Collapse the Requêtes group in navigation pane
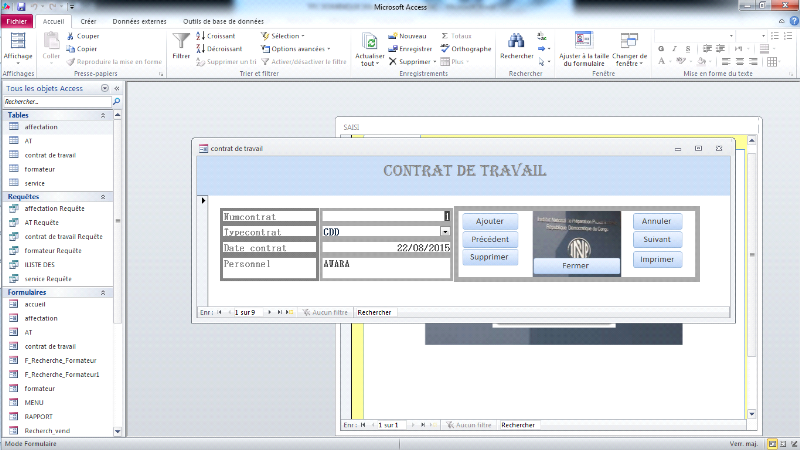This screenshot has height=450, width=800. [102, 197]
